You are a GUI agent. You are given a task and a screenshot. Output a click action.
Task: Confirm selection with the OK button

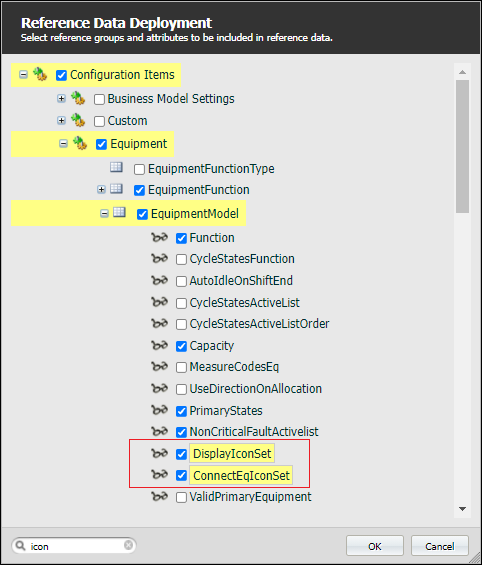coord(375,546)
